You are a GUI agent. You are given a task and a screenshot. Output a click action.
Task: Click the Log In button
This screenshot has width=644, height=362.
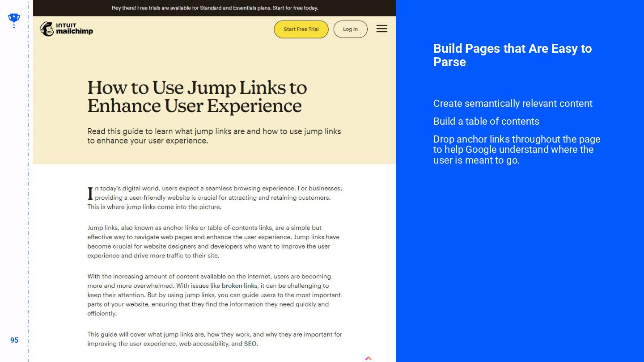pyautogui.click(x=350, y=29)
